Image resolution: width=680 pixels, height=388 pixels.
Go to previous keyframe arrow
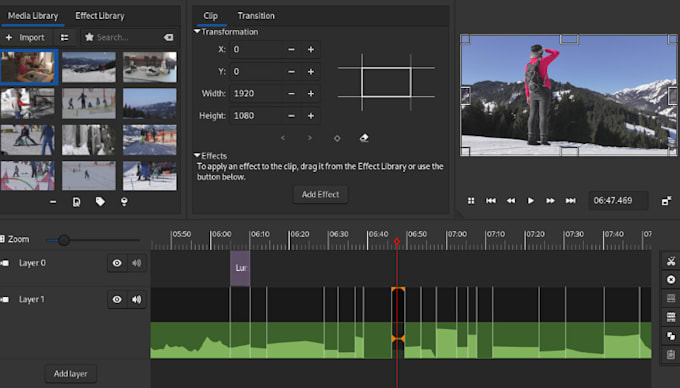click(283, 138)
